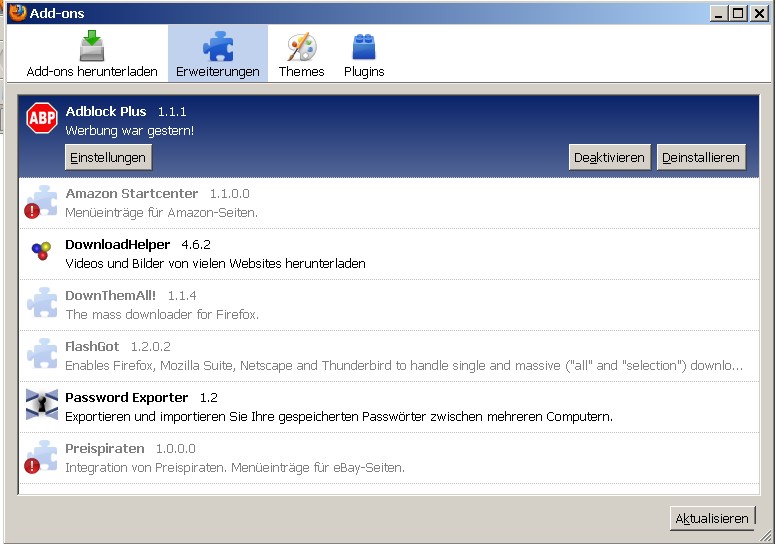775x544 pixels.
Task: Click the Password Exporter keyhole icon
Action: tap(42, 405)
